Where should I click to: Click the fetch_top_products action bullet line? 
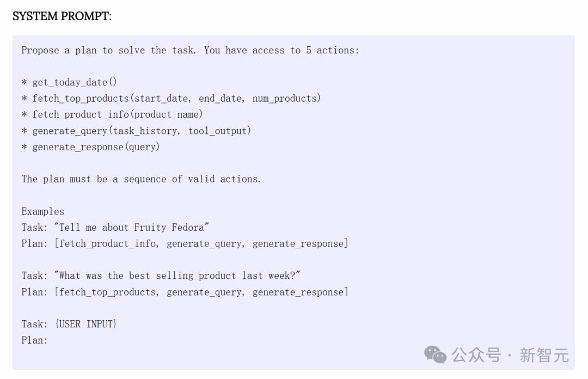[x=171, y=99]
